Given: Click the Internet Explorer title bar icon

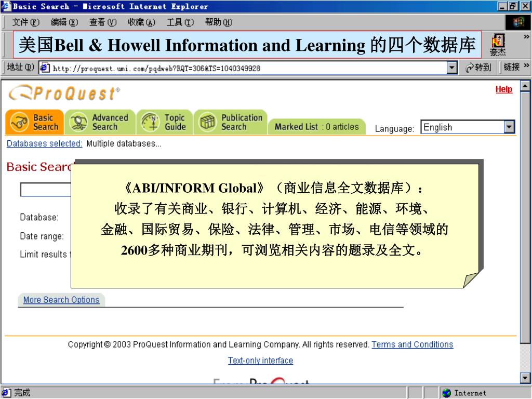Looking at the screenshot, I should 6,6.
